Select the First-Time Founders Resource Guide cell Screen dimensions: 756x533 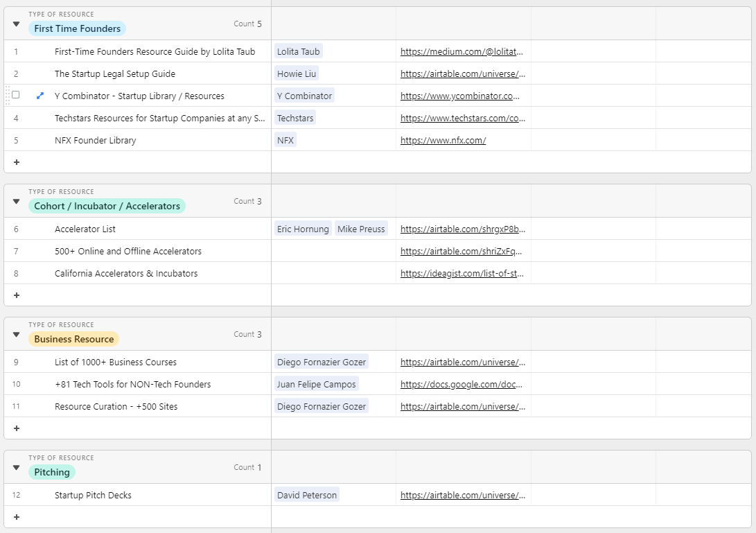155,51
